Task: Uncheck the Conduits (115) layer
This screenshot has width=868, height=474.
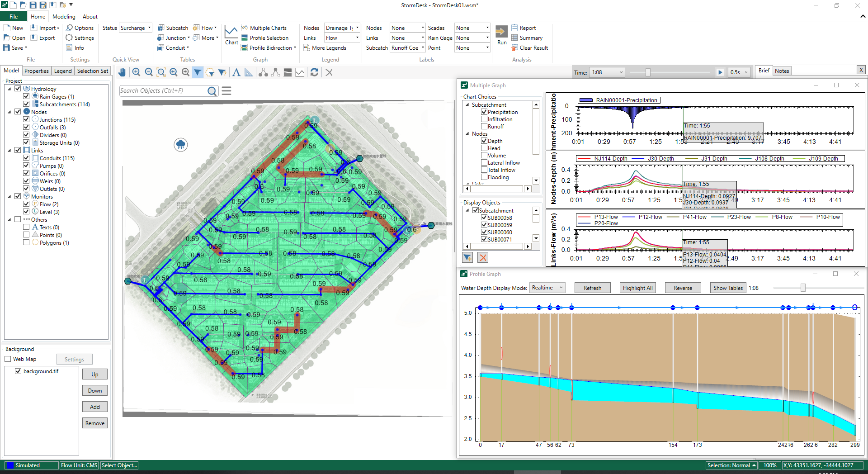Action: click(x=27, y=158)
